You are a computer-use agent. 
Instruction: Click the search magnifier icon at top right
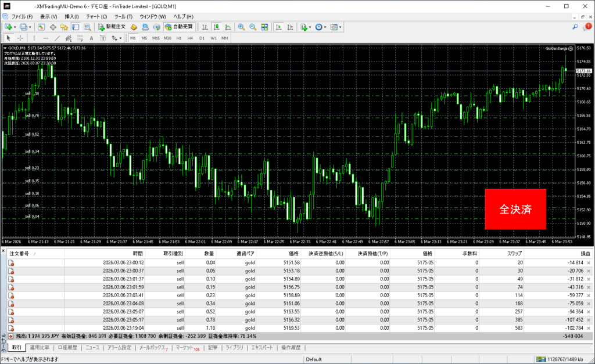pyautogui.click(x=575, y=27)
